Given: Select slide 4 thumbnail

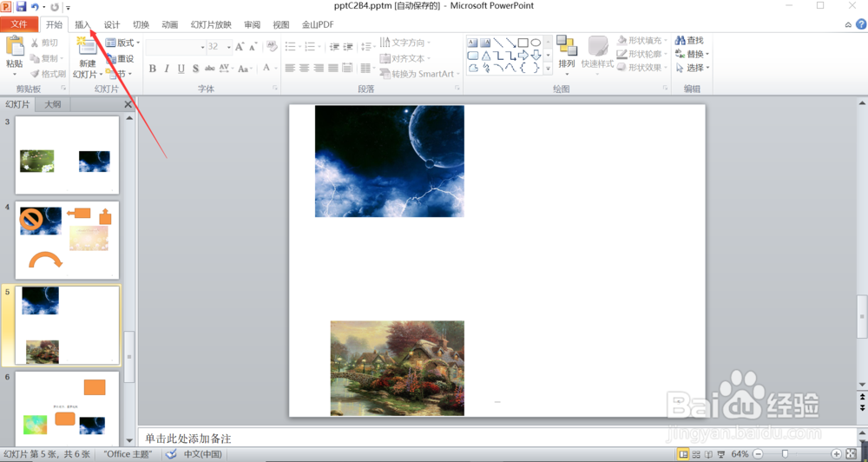Looking at the screenshot, I should pyautogui.click(x=67, y=241).
